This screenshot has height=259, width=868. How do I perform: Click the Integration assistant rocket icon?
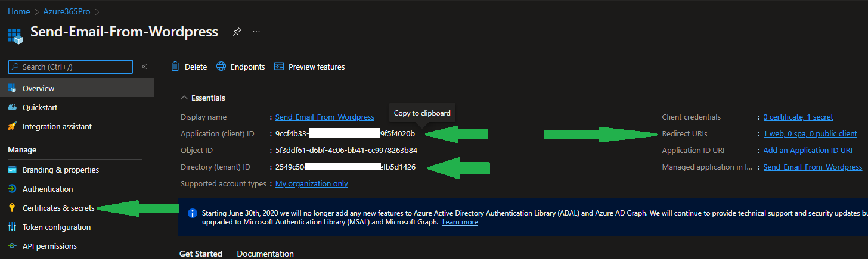point(12,126)
